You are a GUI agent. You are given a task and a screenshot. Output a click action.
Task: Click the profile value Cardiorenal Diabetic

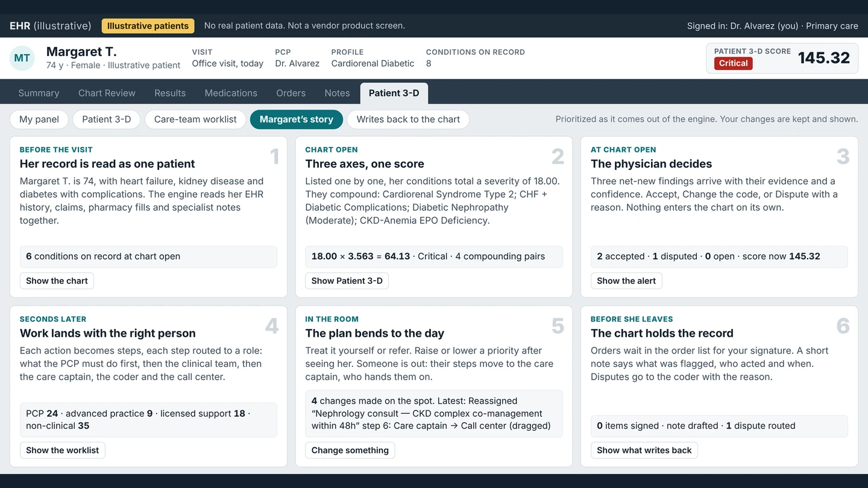pos(373,63)
